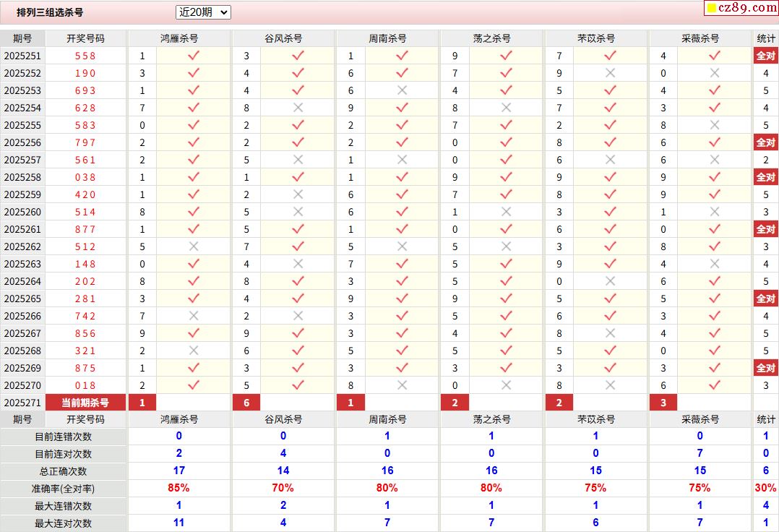Click the 全对 badge in row 2025269

[x=765, y=368]
